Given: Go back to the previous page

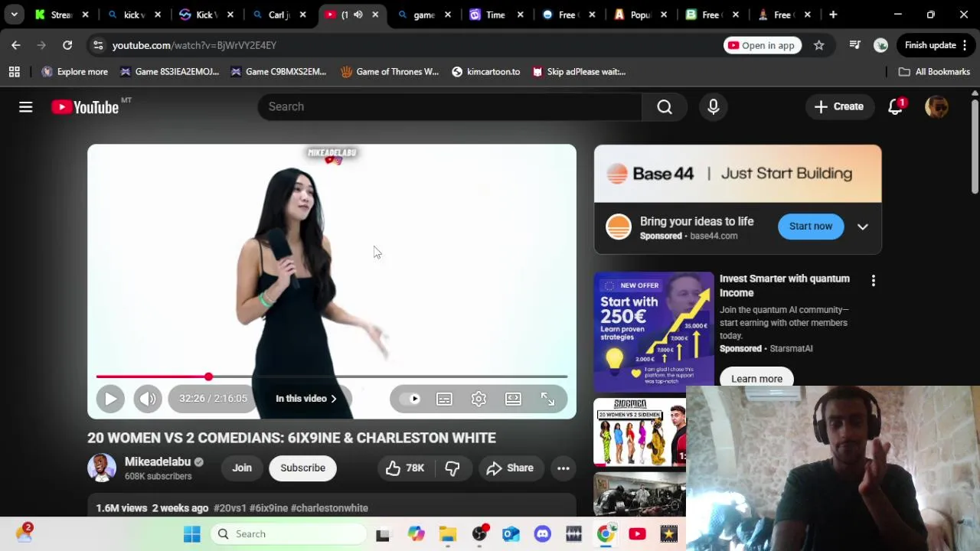Looking at the screenshot, I should click(x=16, y=45).
